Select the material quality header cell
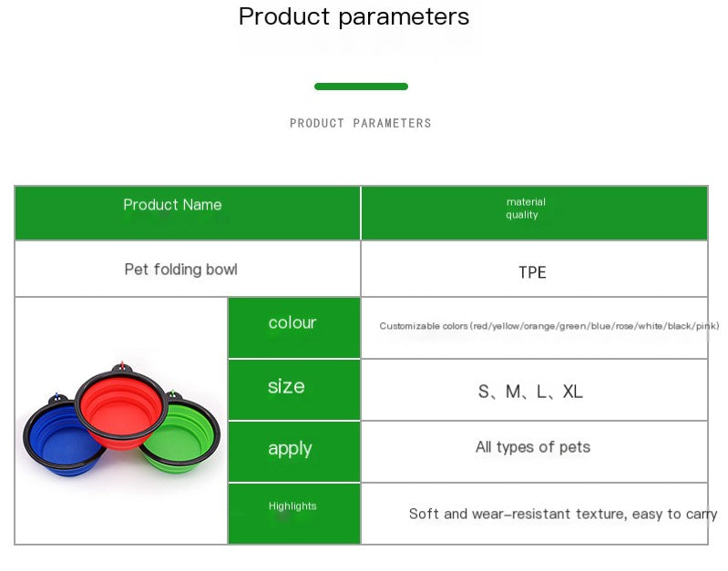The height and width of the screenshot is (571, 728). click(534, 212)
